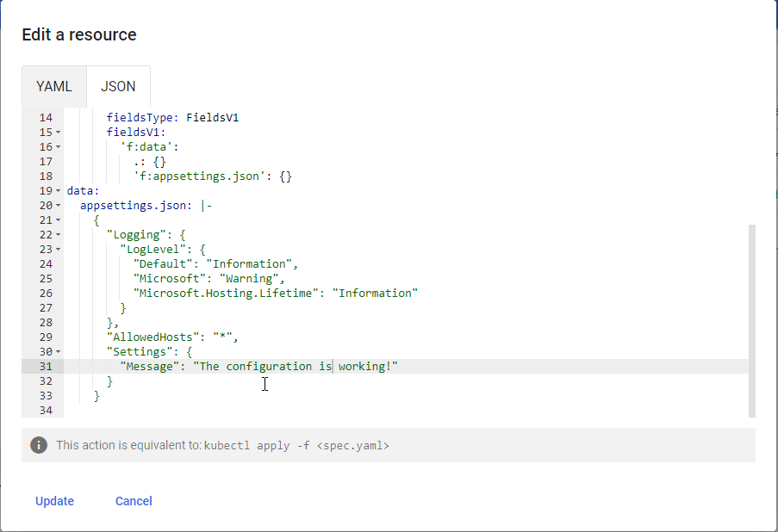Viewport: 778px width, 532px height.
Task: Fold the "Settings" block at line 30
Action: [58, 352]
